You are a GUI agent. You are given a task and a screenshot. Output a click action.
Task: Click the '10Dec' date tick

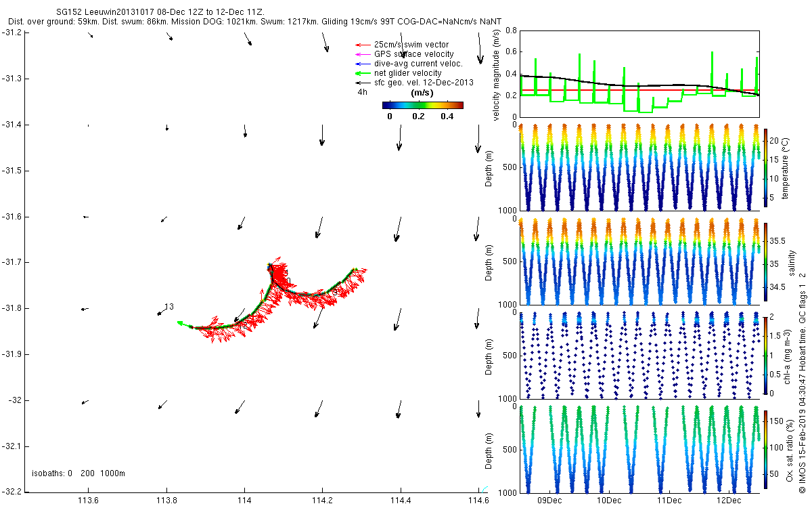(608, 501)
